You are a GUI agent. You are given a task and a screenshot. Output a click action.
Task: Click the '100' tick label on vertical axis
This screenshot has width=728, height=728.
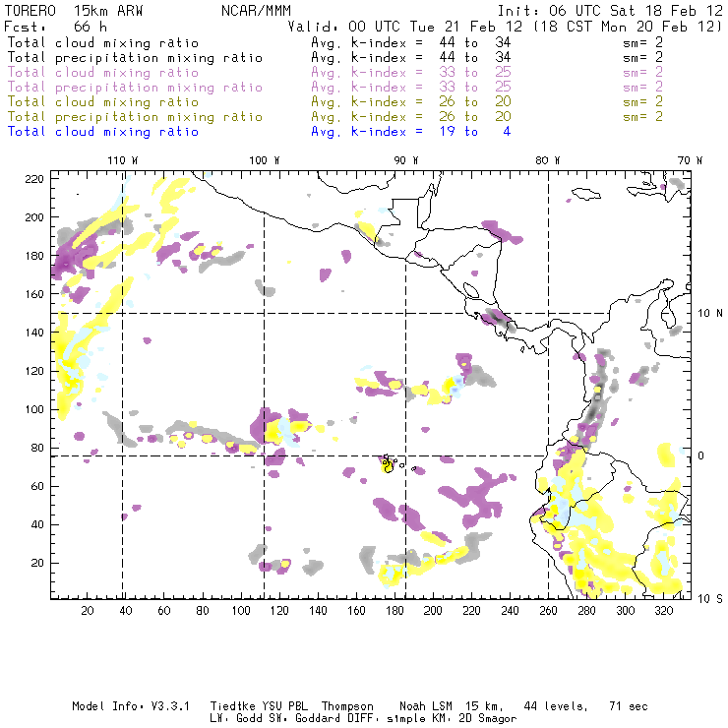pos(34,409)
